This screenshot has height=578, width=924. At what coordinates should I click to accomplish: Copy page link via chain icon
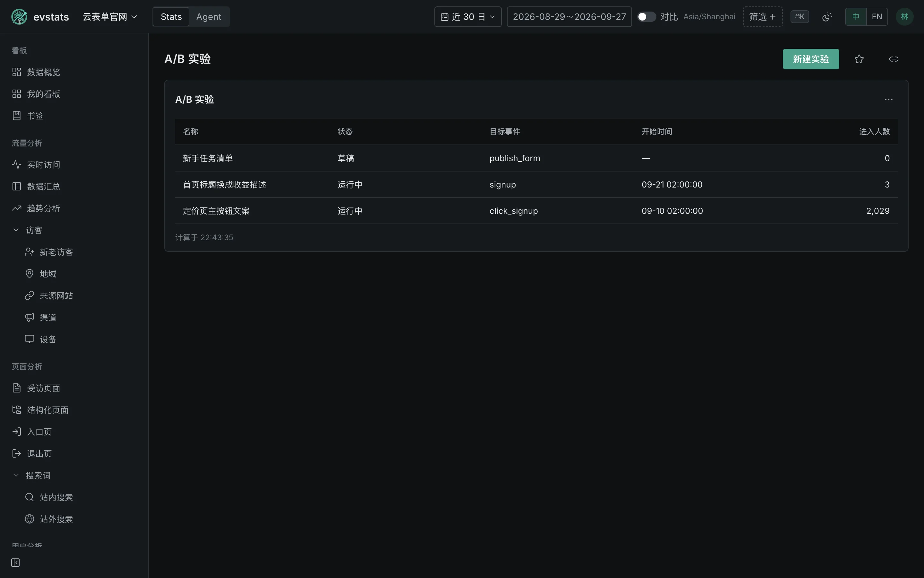[x=894, y=59]
